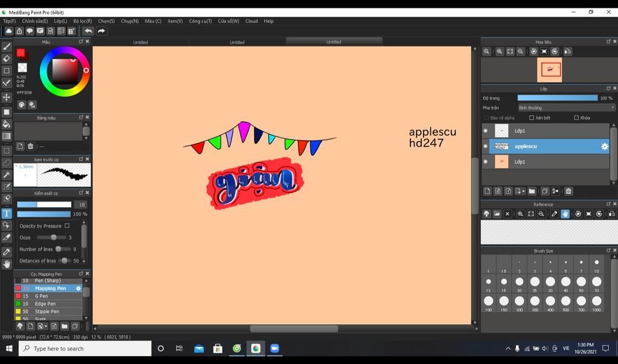Open the Mail app in taskbar

(x=199, y=348)
